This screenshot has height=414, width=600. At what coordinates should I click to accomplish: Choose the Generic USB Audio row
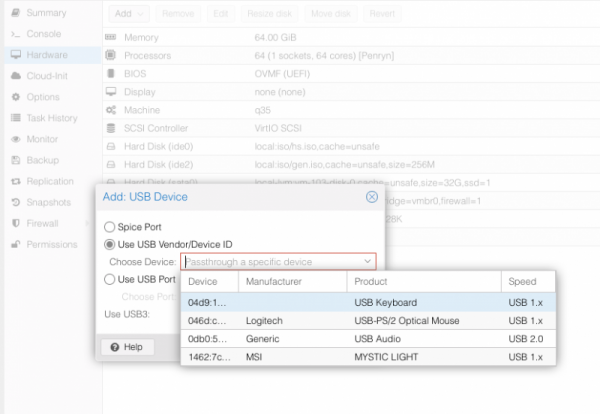368,339
